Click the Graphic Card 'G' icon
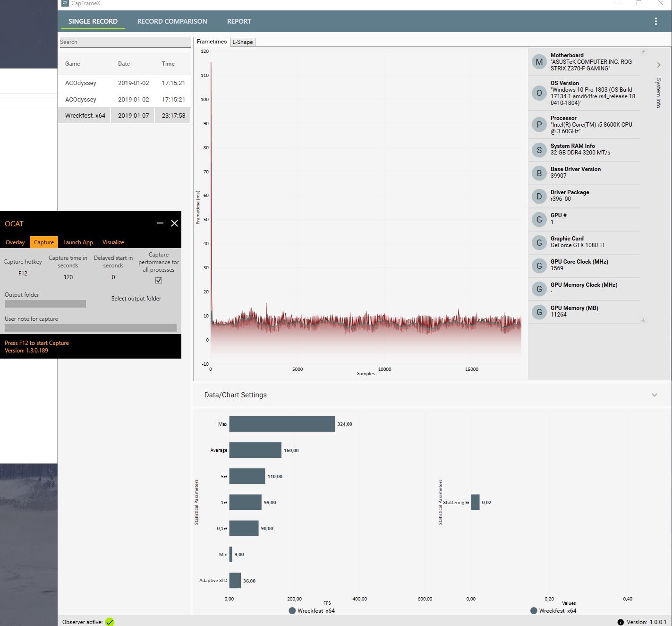The height and width of the screenshot is (626, 672). (x=539, y=243)
